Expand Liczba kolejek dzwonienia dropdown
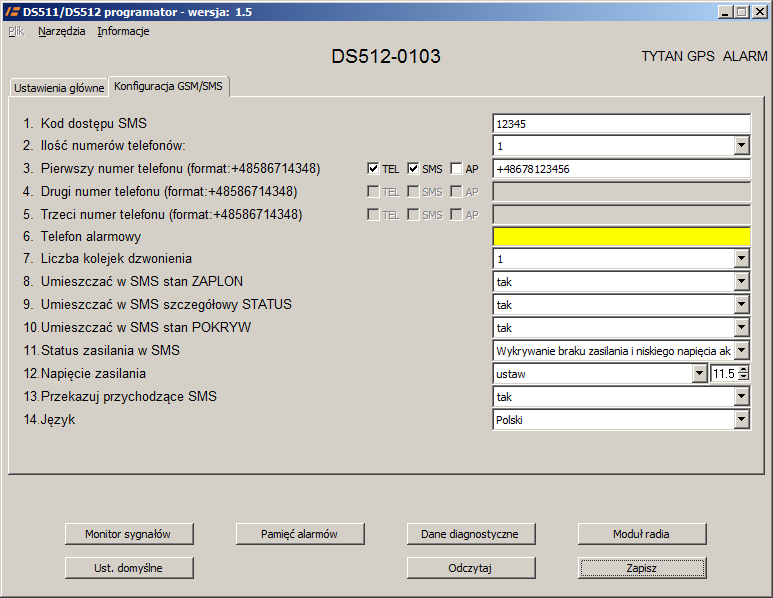The image size is (773, 598). (741, 258)
